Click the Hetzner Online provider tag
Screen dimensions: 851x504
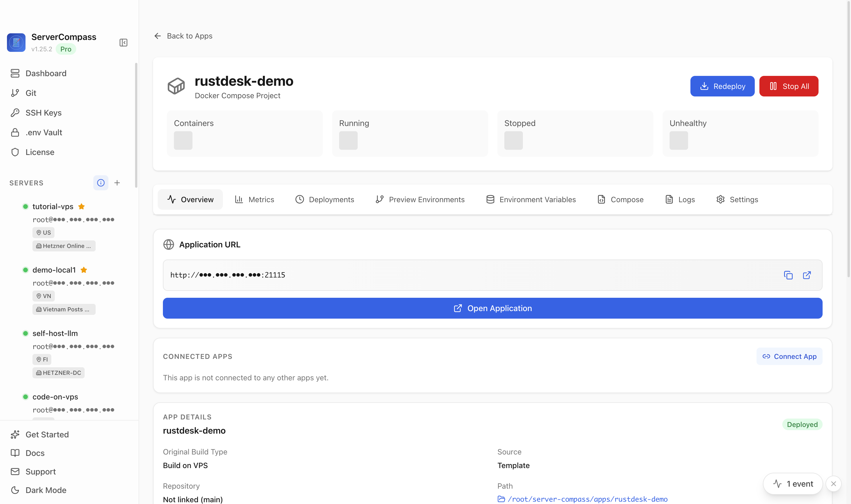(x=64, y=246)
